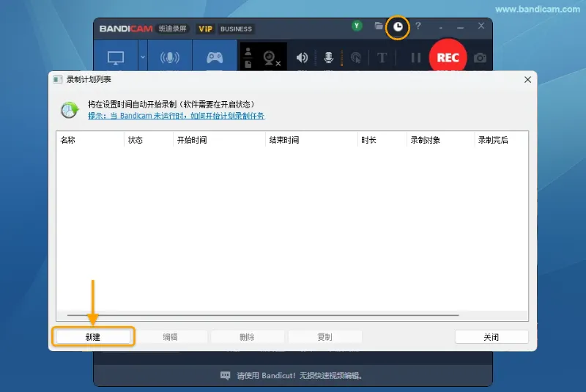
Task: Take a screenshot with the camera icon
Action: click(480, 58)
